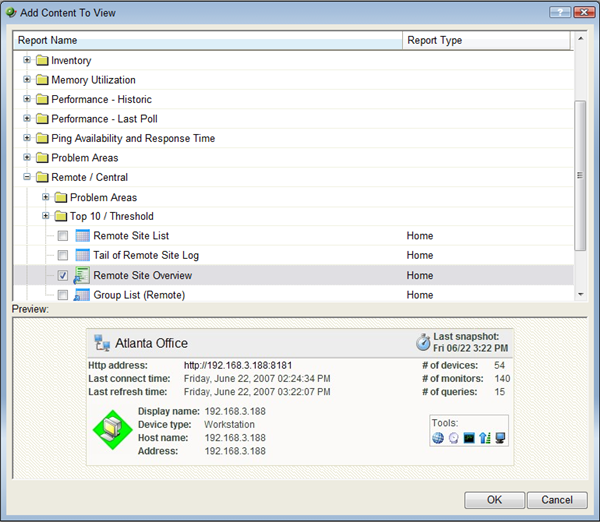Click the Last snapshot stopwatch icon
Screen dimensions: 600x522
tap(423, 342)
